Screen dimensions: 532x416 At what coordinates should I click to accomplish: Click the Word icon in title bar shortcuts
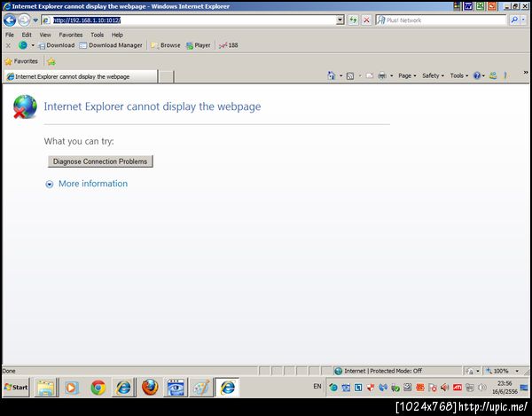point(468,6)
